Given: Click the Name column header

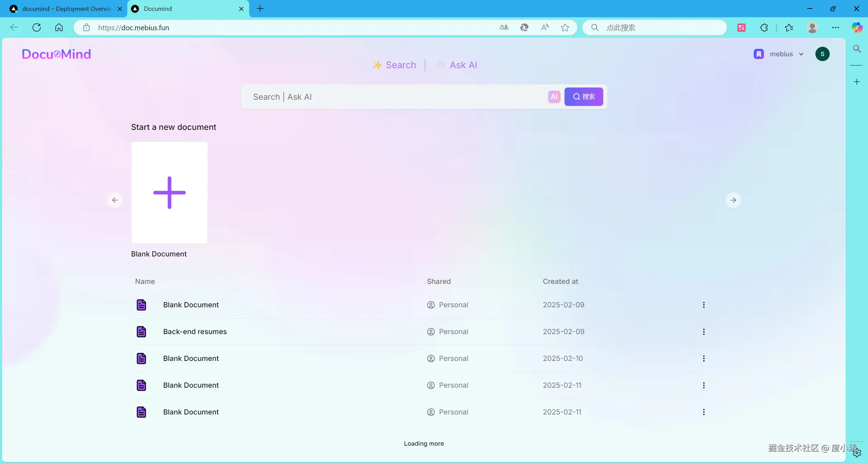Looking at the screenshot, I should [x=145, y=282].
